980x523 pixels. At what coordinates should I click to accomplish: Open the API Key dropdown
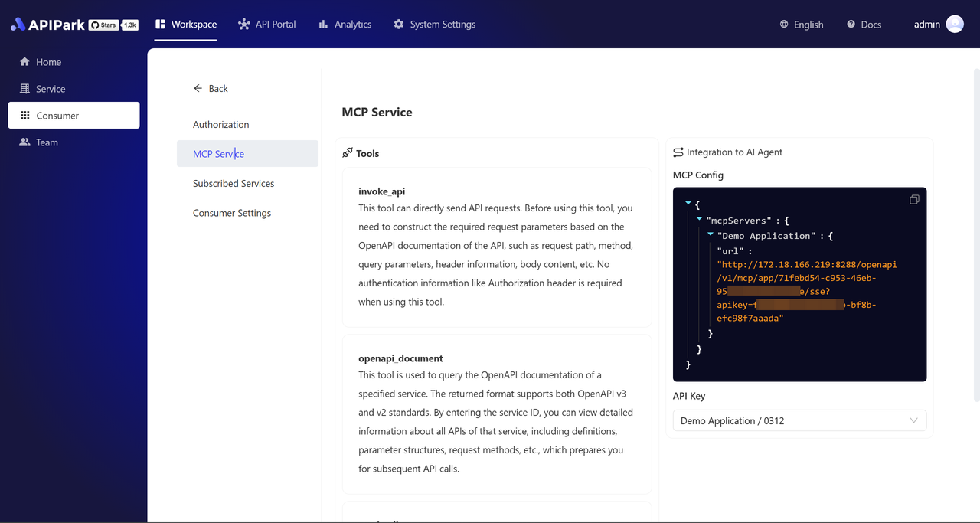pyautogui.click(x=799, y=421)
